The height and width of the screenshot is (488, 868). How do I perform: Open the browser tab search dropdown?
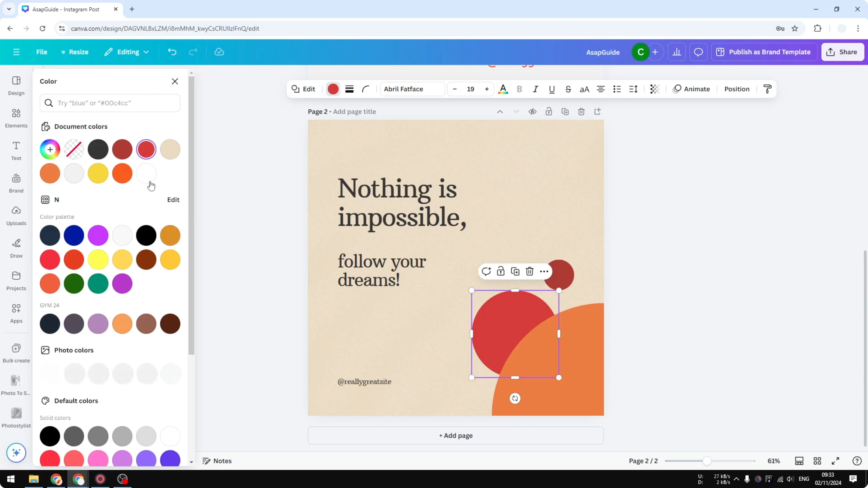click(9, 9)
